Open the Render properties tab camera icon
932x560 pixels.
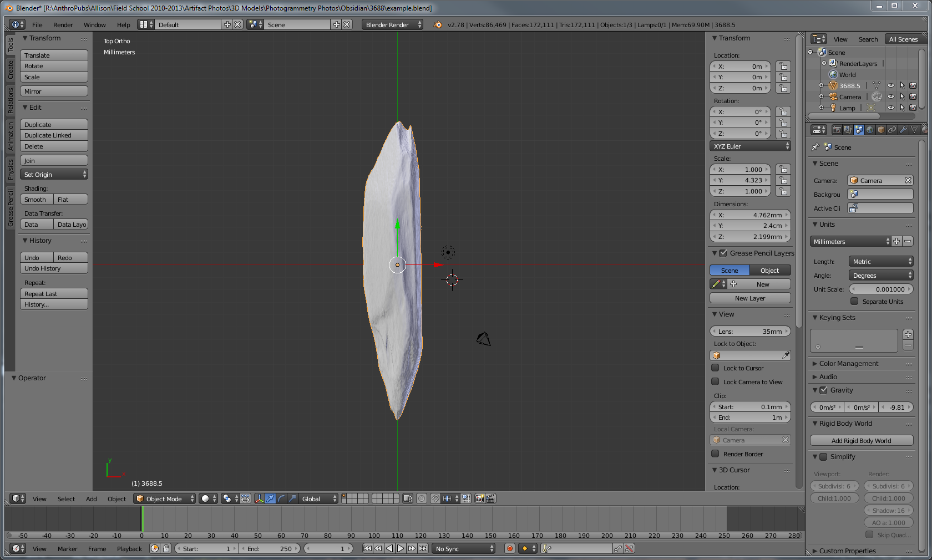(x=837, y=130)
